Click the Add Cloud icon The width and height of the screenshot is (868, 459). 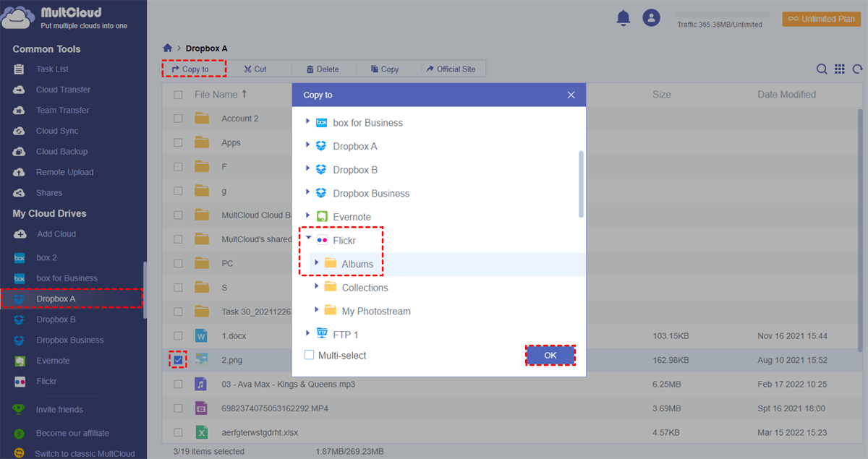20,234
